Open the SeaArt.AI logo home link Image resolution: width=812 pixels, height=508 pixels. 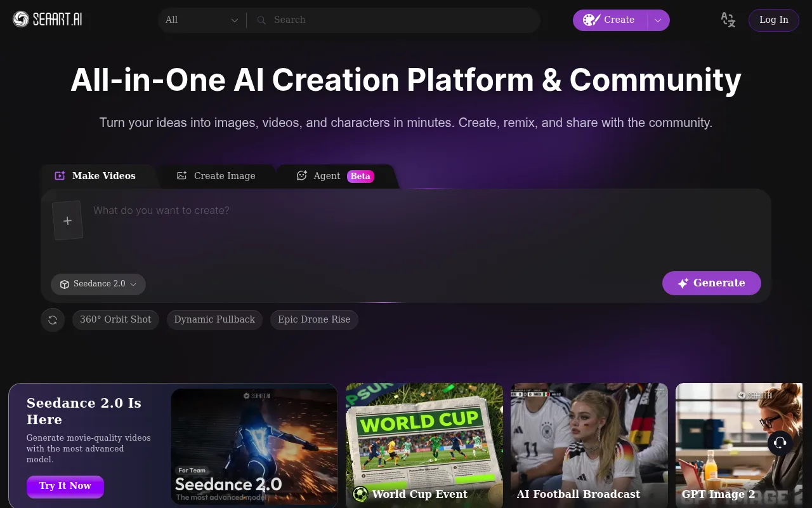pyautogui.click(x=48, y=20)
